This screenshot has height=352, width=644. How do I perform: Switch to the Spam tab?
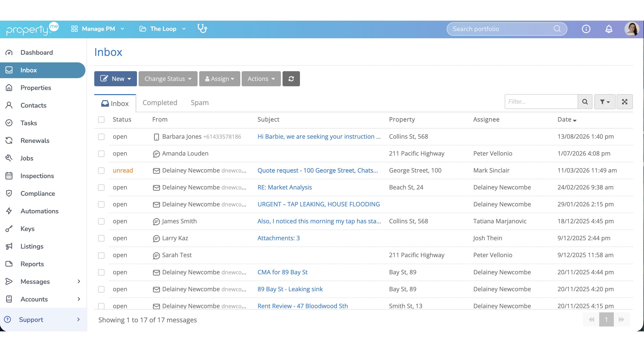point(199,102)
